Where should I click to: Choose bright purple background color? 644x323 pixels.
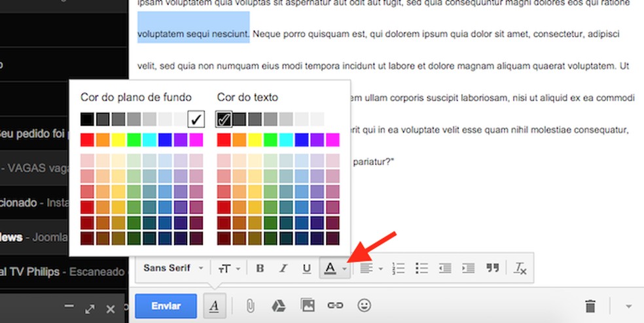[181, 140]
